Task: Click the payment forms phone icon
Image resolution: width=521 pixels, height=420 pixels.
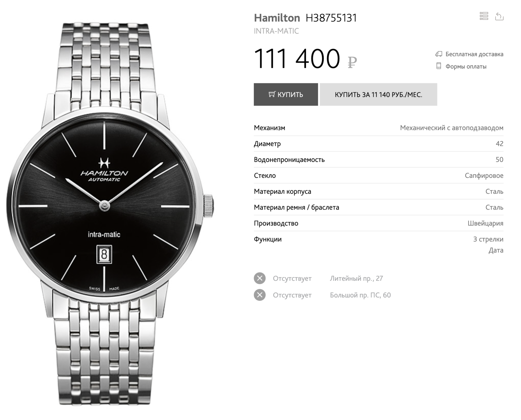Action: pos(439,66)
